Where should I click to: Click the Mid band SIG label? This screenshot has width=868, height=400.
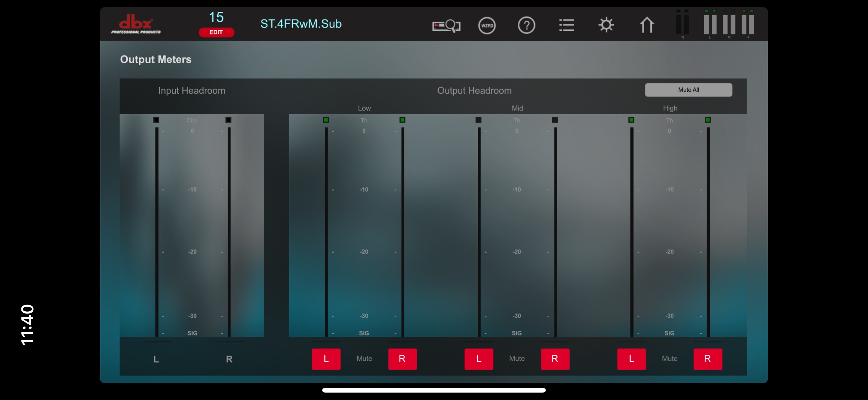[517, 333]
